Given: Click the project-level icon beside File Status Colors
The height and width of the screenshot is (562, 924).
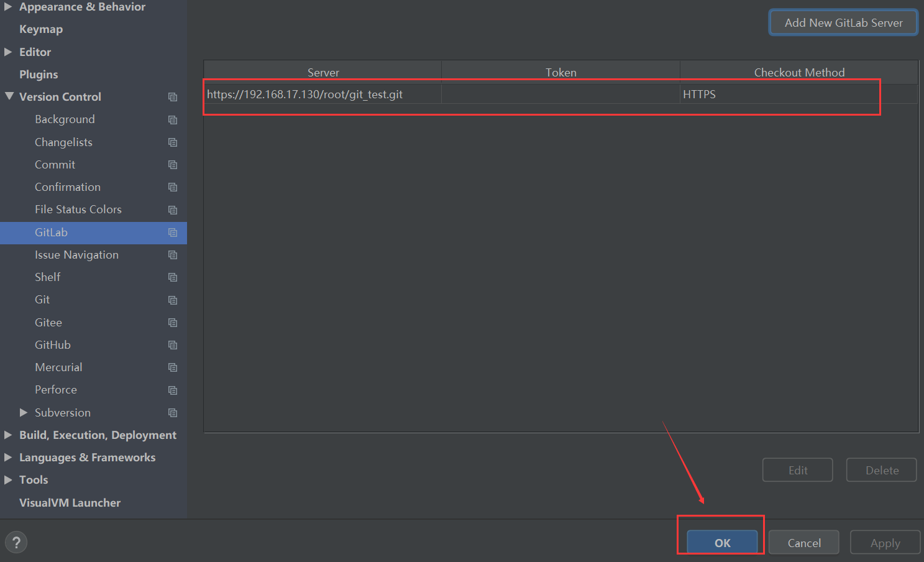Looking at the screenshot, I should (173, 210).
